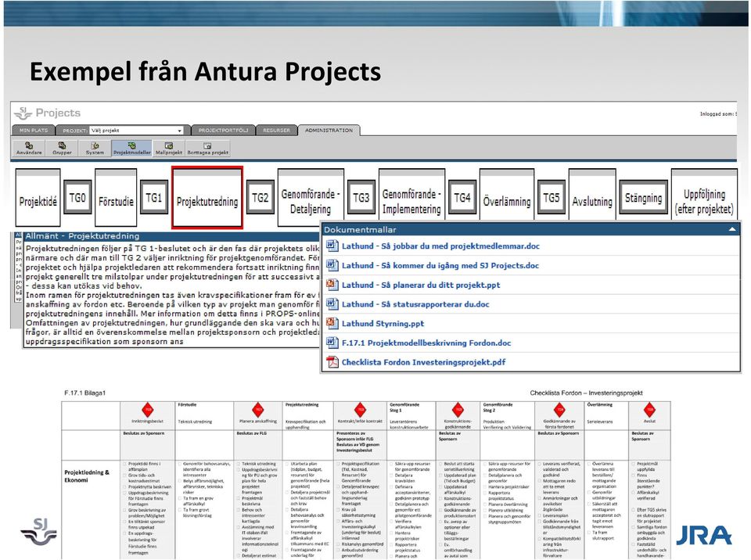Select the Projektutredning phase box
Viewport: 751px width, 560px height.
point(207,198)
